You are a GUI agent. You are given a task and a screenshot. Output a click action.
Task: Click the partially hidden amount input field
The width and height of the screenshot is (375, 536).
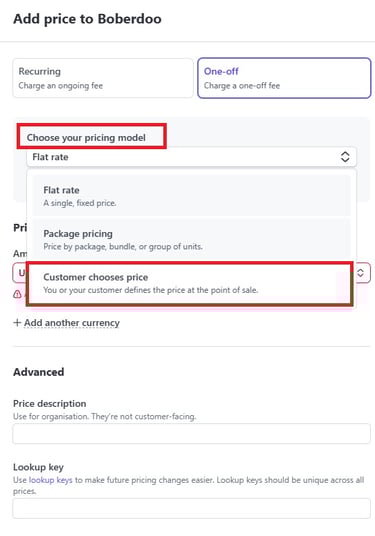pos(19,273)
